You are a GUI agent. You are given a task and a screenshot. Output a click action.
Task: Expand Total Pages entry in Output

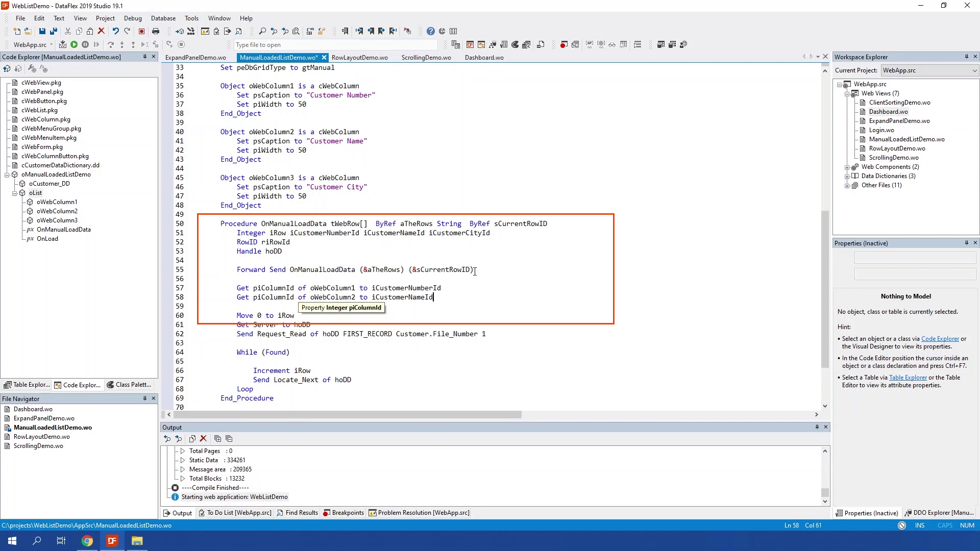coord(182,451)
